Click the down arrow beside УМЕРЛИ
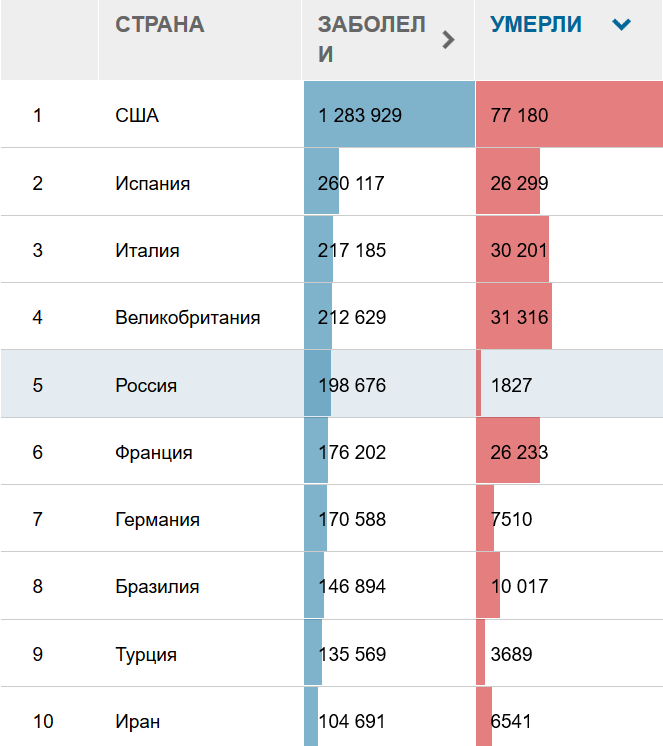 click(x=621, y=25)
